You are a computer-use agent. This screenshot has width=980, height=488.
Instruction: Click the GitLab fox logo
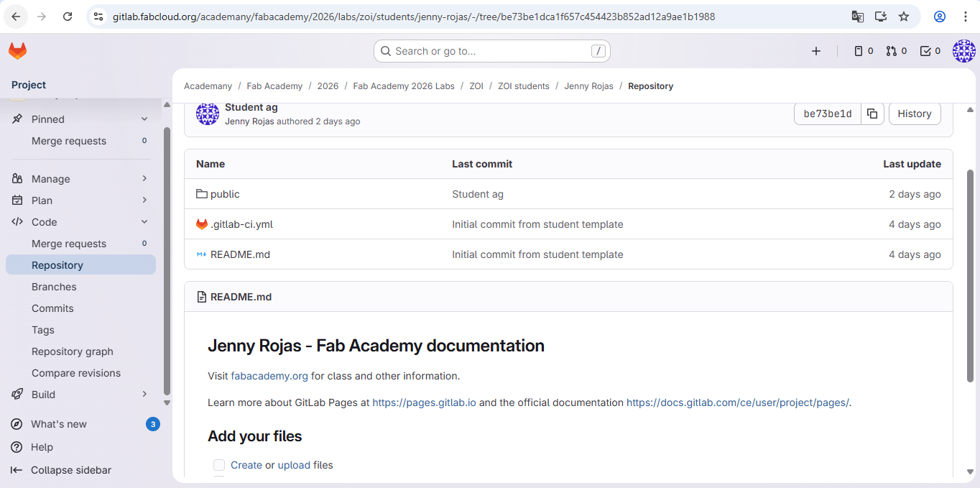pyautogui.click(x=17, y=50)
